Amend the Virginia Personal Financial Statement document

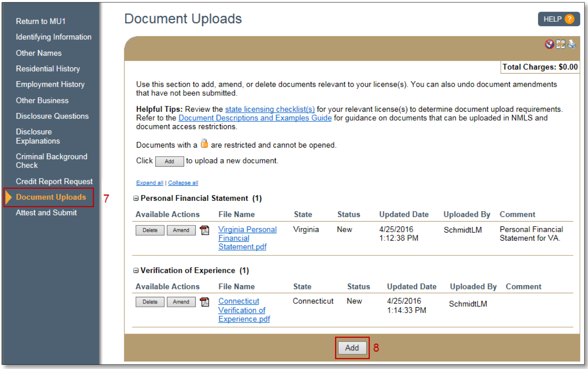coord(181,230)
